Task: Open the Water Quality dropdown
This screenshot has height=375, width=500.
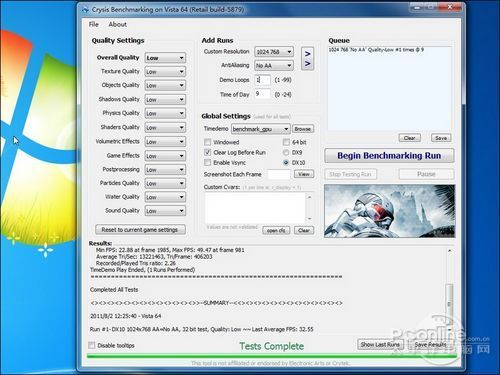Action: tap(165, 197)
